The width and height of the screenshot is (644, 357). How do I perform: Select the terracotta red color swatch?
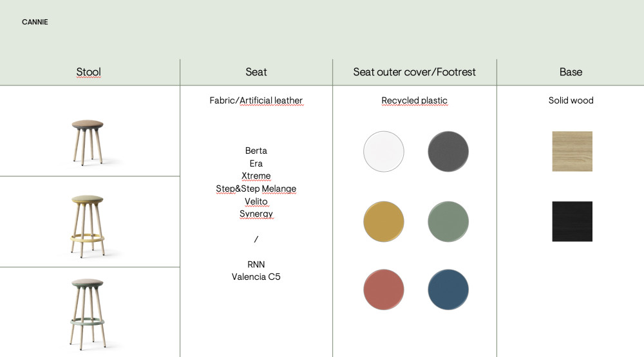coord(384,289)
